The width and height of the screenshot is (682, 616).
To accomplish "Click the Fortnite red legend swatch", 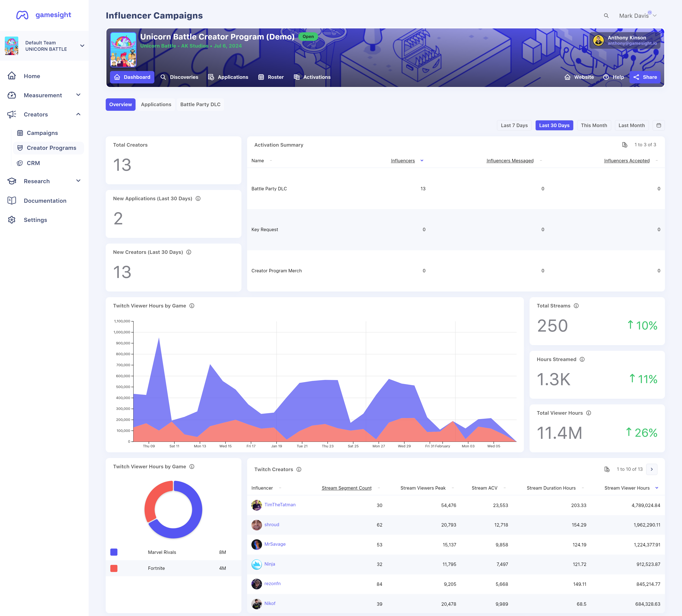I will tap(114, 568).
